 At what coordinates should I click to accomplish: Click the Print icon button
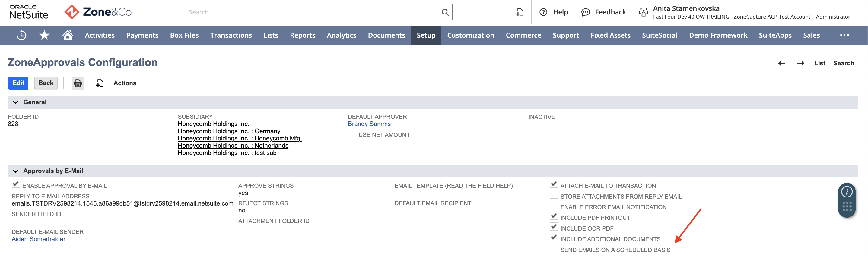point(78,83)
